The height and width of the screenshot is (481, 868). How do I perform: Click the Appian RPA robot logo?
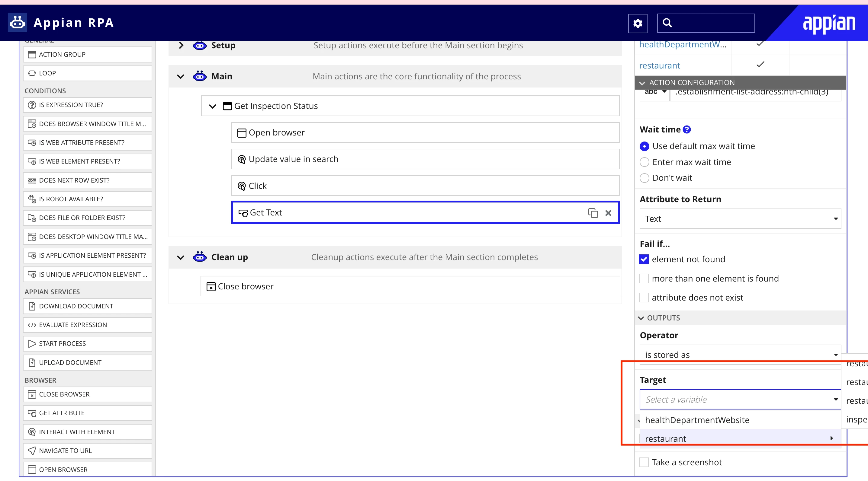point(18,23)
